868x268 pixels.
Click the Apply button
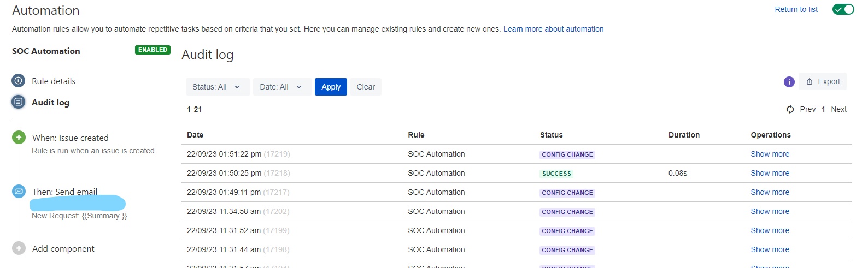(x=331, y=87)
